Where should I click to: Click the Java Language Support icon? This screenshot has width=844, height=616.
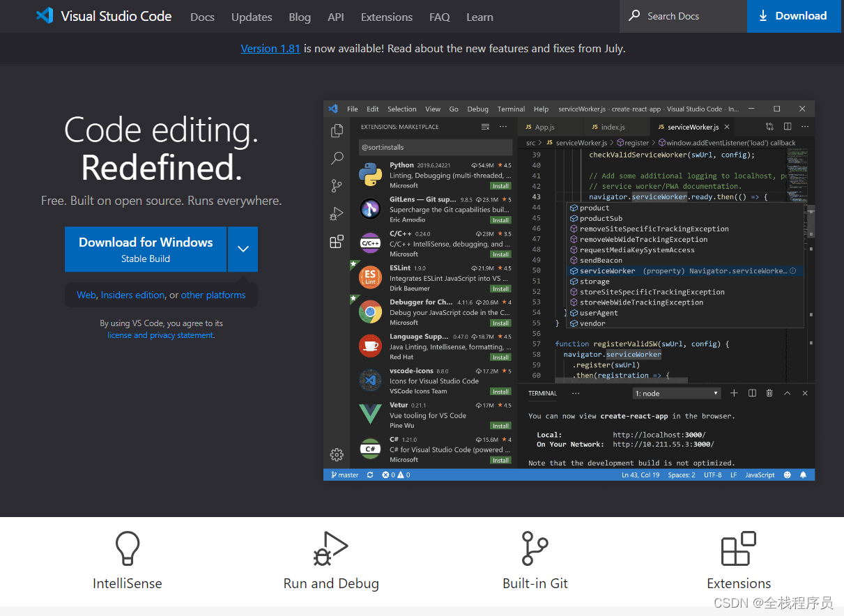370,346
